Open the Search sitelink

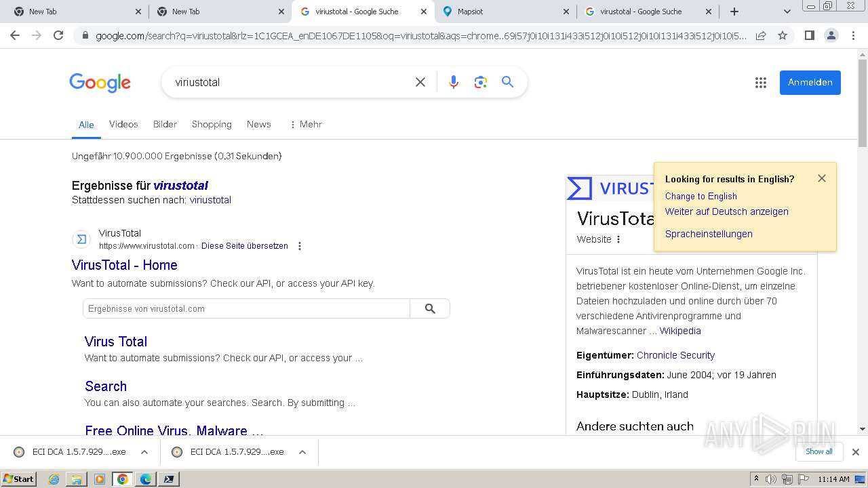[106, 386]
